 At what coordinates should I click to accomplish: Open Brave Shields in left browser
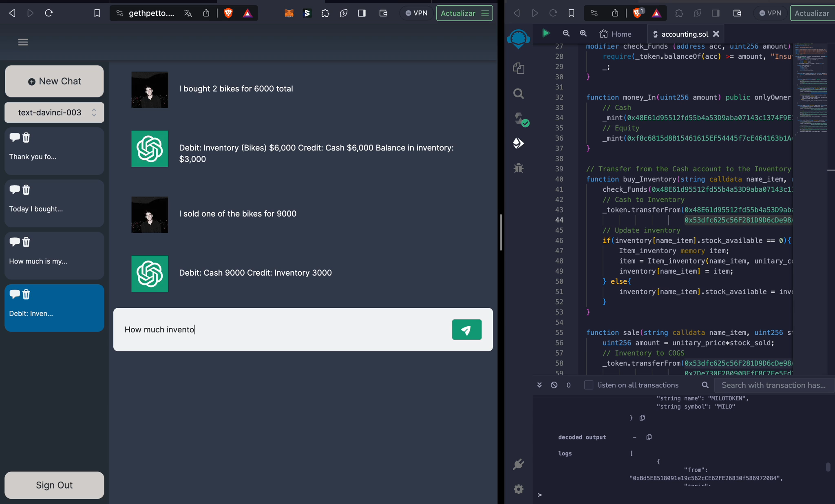228,13
